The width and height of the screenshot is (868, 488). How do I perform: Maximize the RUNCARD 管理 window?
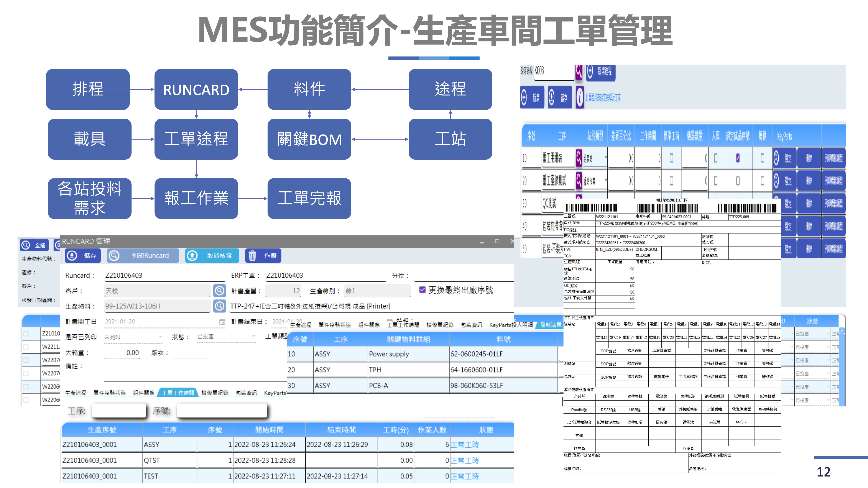pos(497,241)
